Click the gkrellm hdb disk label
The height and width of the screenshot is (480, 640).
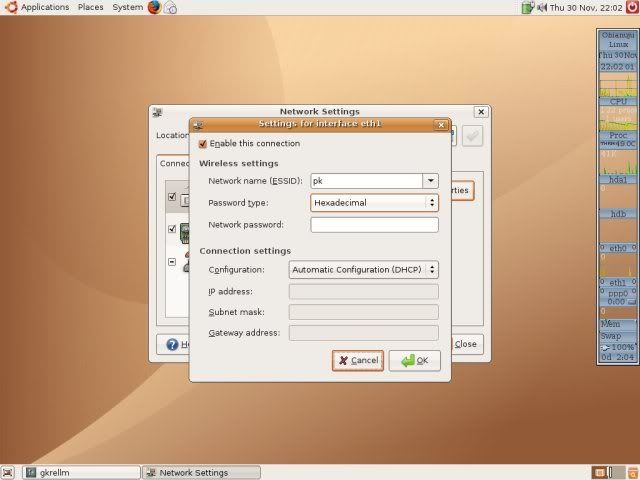click(x=618, y=213)
